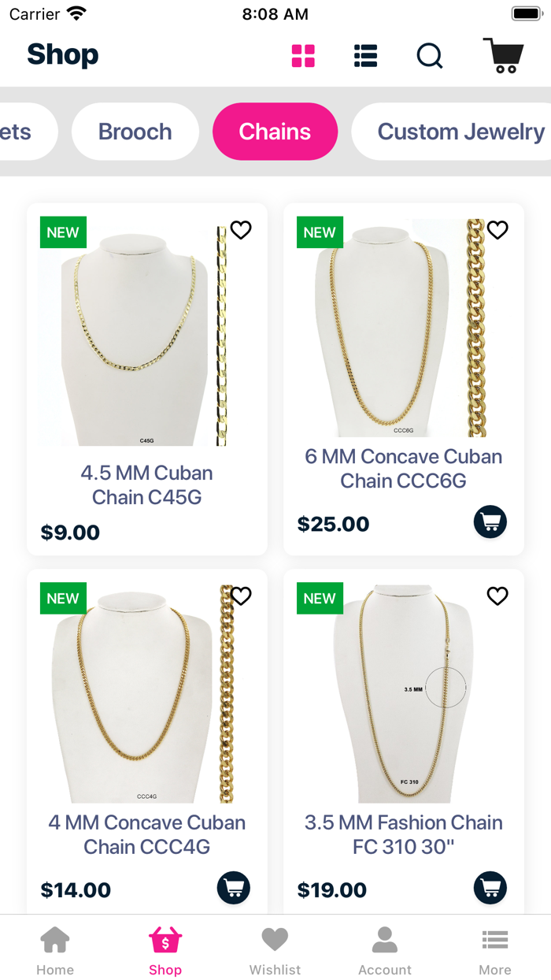
Task: Add the 4 MM Concave Cuban Chain to cart
Action: (x=234, y=888)
